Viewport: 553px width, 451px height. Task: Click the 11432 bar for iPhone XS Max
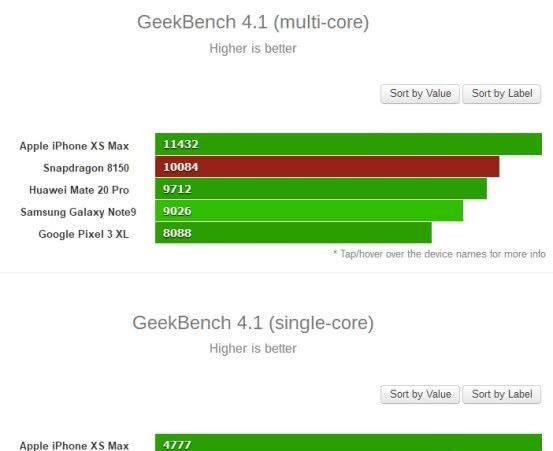click(x=348, y=144)
